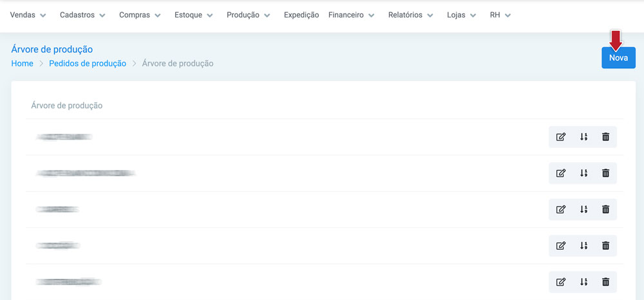Image resolution: width=644 pixels, height=300 pixels.
Task: Delete the second production tree row
Action: [x=605, y=173]
